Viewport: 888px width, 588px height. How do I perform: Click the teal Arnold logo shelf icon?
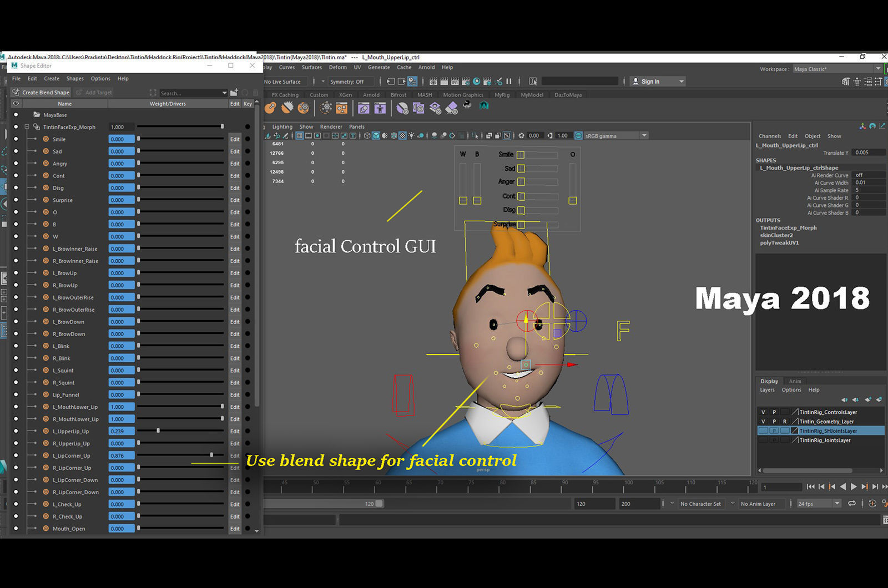(x=484, y=105)
